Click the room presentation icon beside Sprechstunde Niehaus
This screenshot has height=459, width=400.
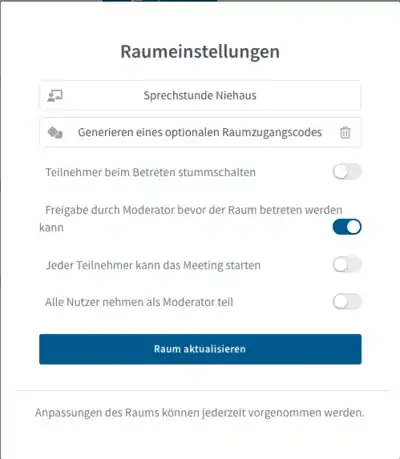(x=55, y=96)
